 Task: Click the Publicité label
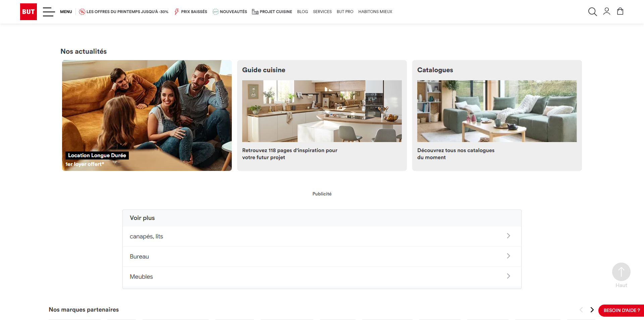[x=322, y=194]
